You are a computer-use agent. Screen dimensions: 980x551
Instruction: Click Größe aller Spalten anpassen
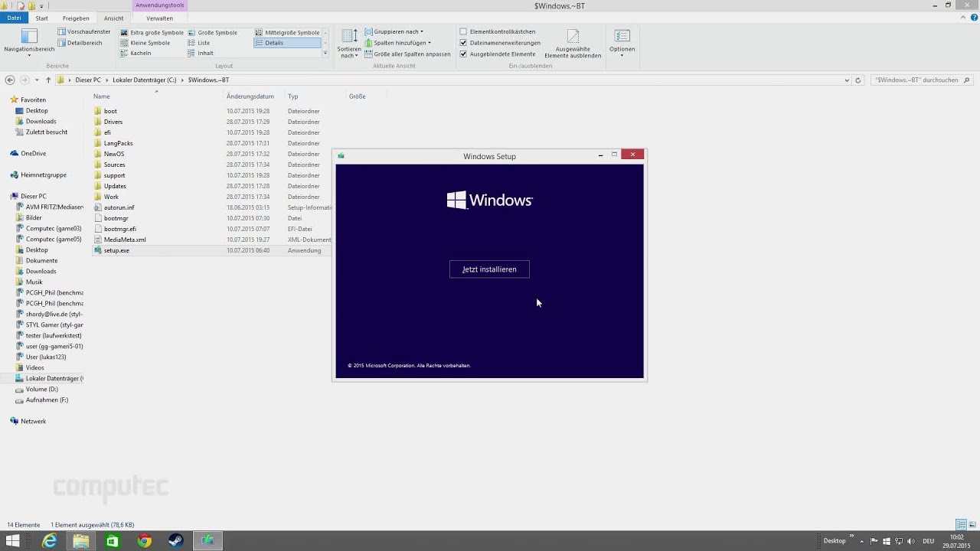tap(407, 54)
